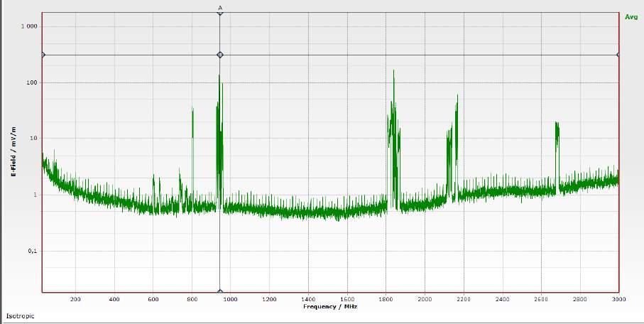
Task: Click the '0,1' y-axis tick label
Action: click(33, 251)
